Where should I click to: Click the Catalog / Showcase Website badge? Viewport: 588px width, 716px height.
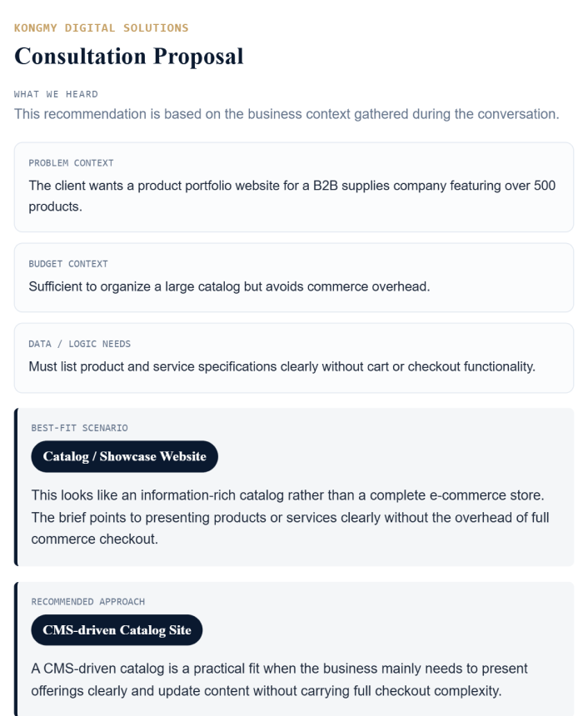(124, 456)
